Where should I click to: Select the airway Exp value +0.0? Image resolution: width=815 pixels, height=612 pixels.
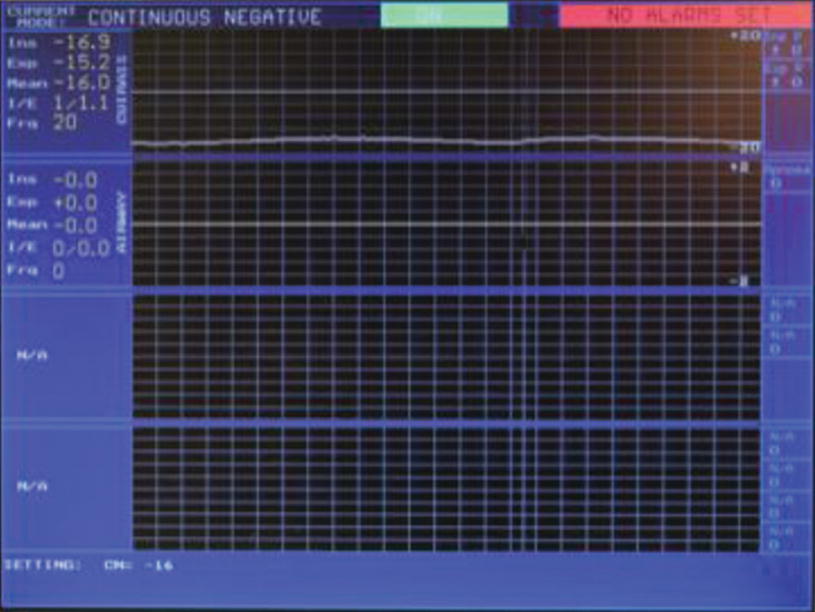76,202
